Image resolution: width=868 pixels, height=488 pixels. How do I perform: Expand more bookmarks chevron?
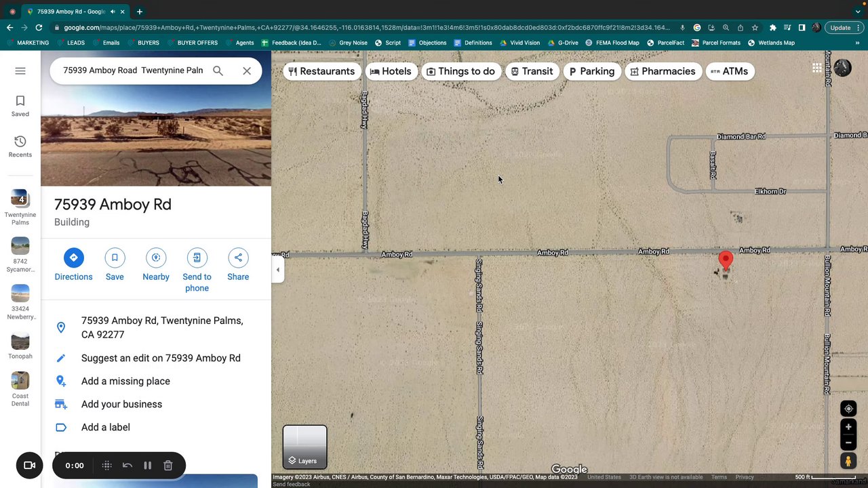(x=859, y=43)
